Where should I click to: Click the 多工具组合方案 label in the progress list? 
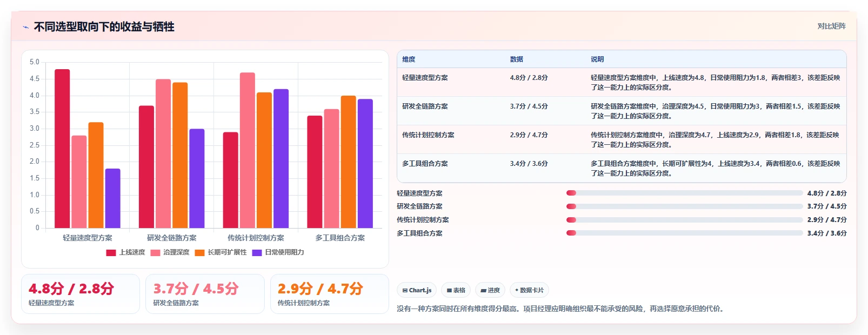[419, 233]
